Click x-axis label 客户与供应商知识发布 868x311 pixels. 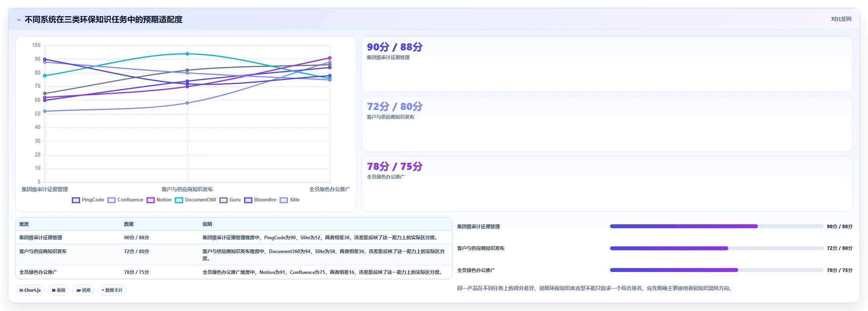(x=187, y=190)
